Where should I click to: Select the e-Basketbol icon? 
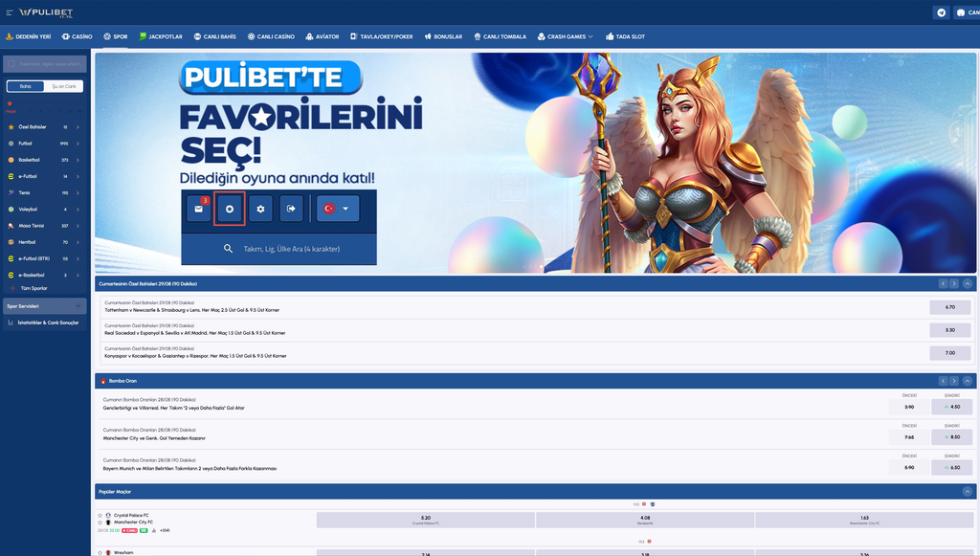coord(11,275)
